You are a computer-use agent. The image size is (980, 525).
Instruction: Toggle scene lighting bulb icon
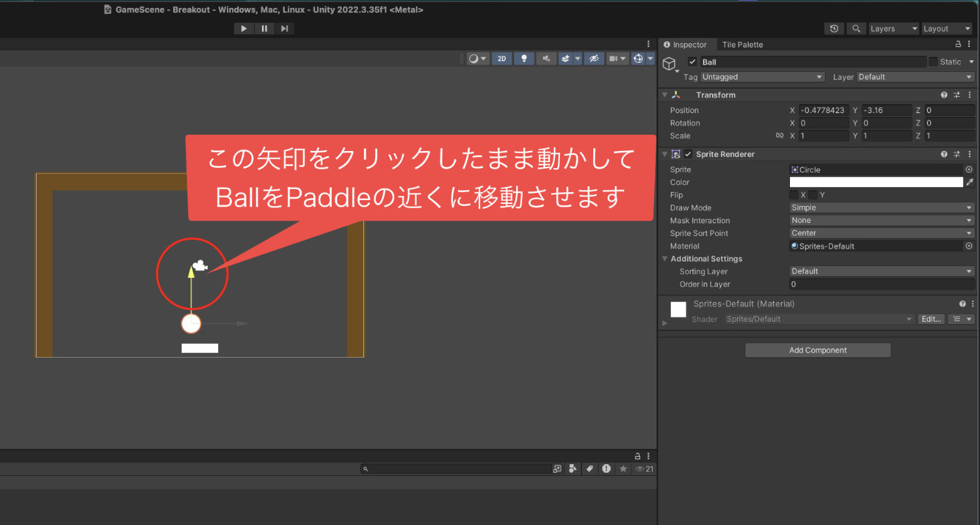pos(524,59)
